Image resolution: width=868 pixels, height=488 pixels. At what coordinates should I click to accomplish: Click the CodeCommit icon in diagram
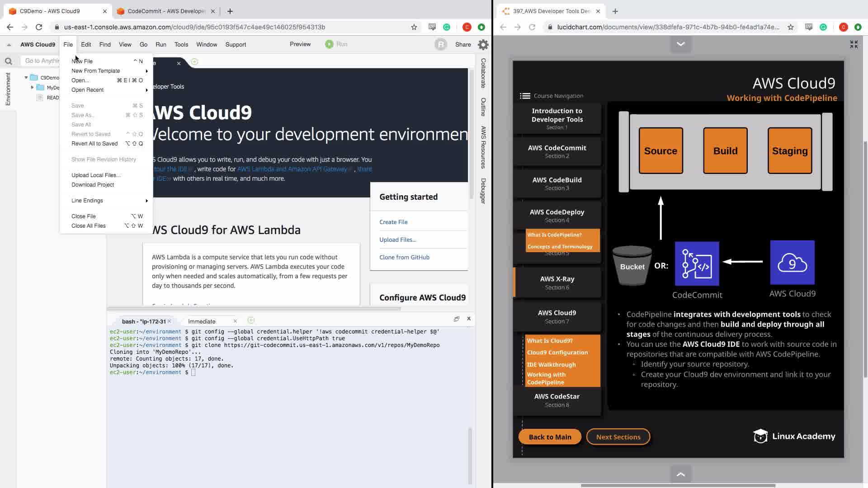click(x=697, y=263)
